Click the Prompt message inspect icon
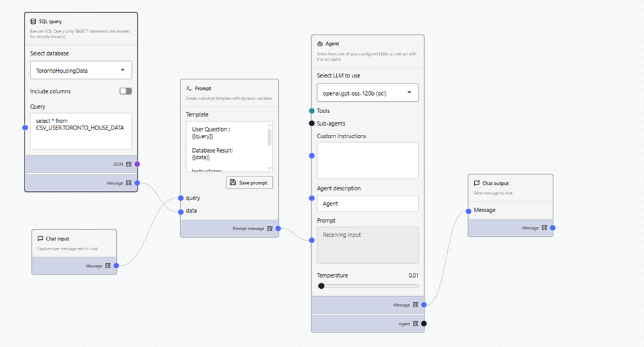 point(270,229)
